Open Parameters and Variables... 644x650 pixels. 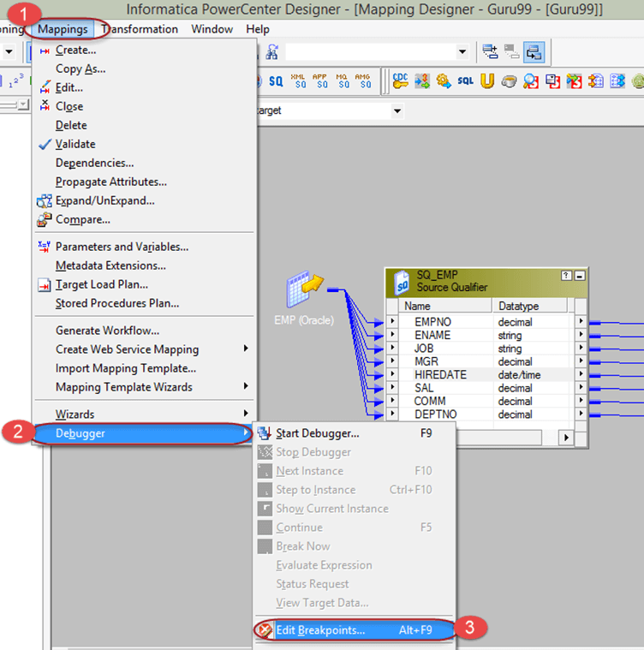[144, 247]
